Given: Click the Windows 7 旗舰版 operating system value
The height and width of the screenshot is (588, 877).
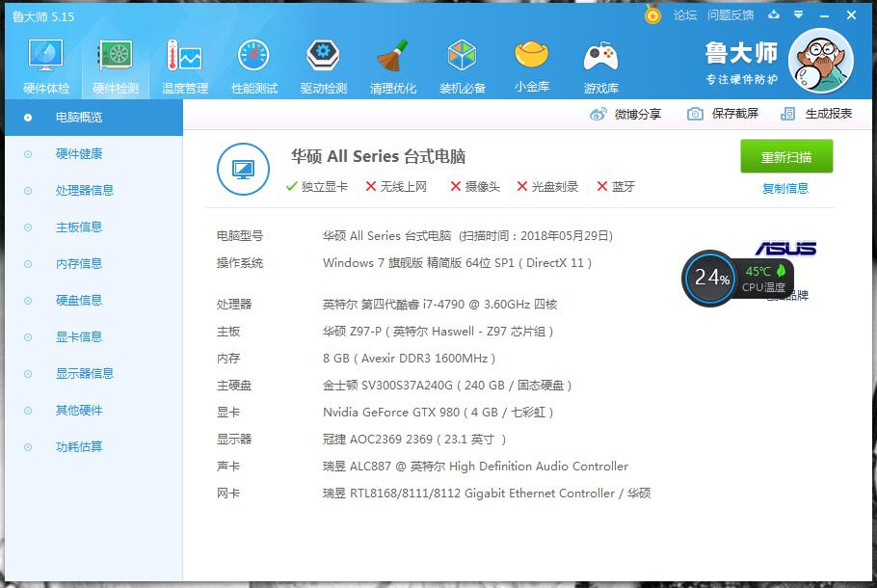Looking at the screenshot, I should tap(457, 263).
